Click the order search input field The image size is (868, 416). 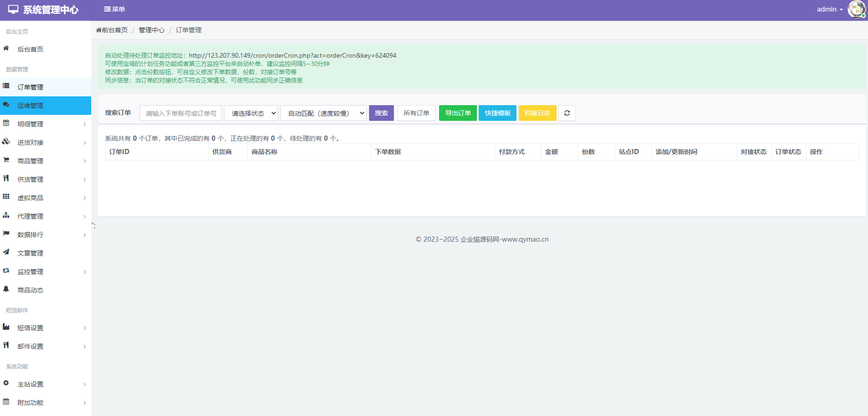pyautogui.click(x=181, y=113)
